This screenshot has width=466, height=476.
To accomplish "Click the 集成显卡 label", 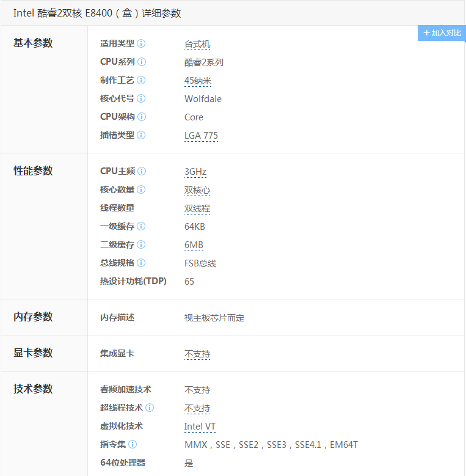I will point(117,353).
